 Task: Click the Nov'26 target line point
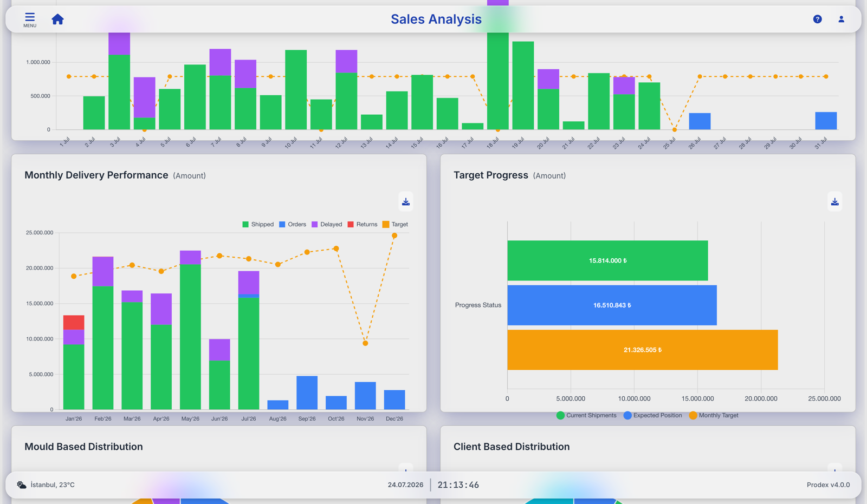click(x=365, y=343)
